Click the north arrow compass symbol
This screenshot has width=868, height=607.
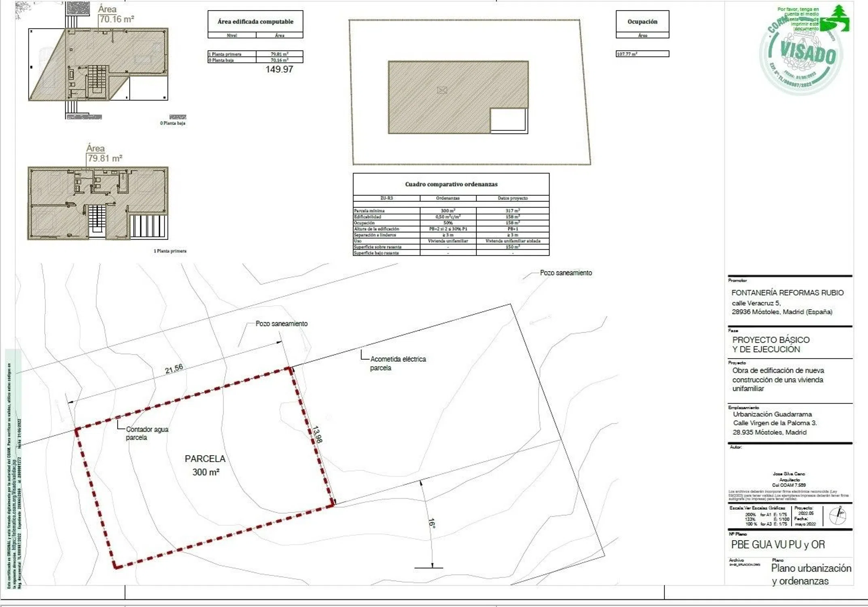click(x=838, y=515)
